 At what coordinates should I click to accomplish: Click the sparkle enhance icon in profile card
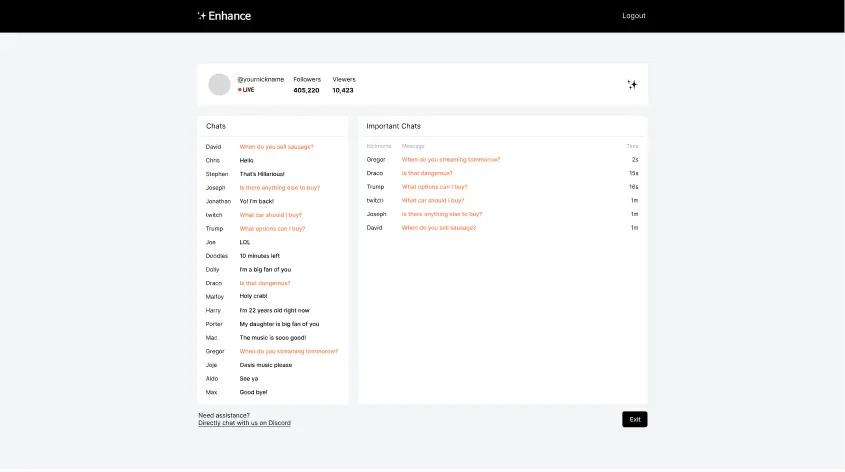click(632, 85)
